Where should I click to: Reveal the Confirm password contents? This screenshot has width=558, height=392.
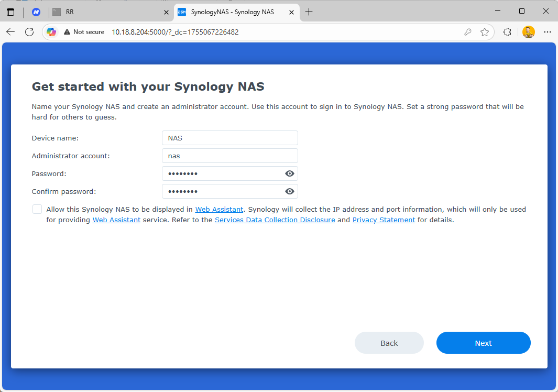[x=290, y=191]
